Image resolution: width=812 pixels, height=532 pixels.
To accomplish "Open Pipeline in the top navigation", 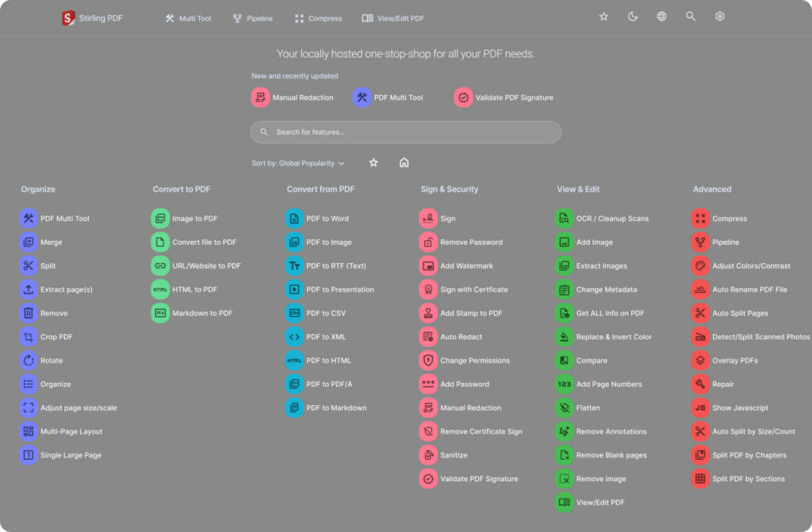I will (x=253, y=18).
